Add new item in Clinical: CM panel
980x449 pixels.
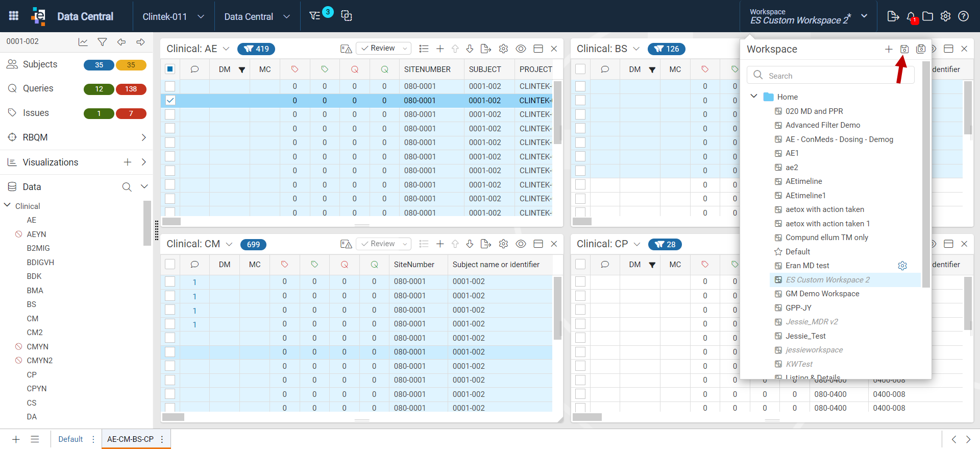(x=440, y=244)
